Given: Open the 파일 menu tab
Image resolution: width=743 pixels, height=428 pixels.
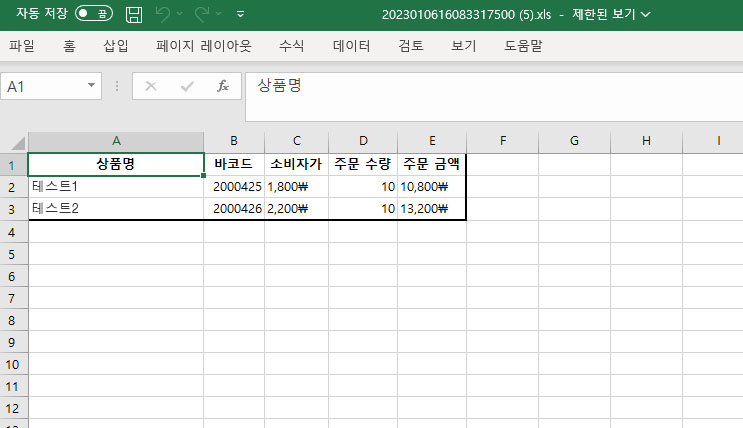Looking at the screenshot, I should tap(22, 46).
